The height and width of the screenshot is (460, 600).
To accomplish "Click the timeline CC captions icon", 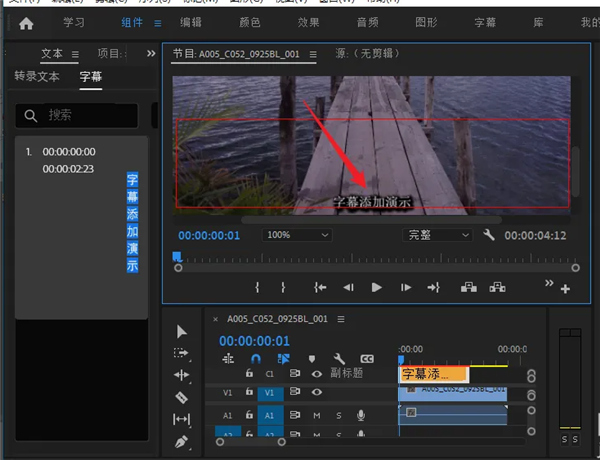I will pyautogui.click(x=367, y=358).
